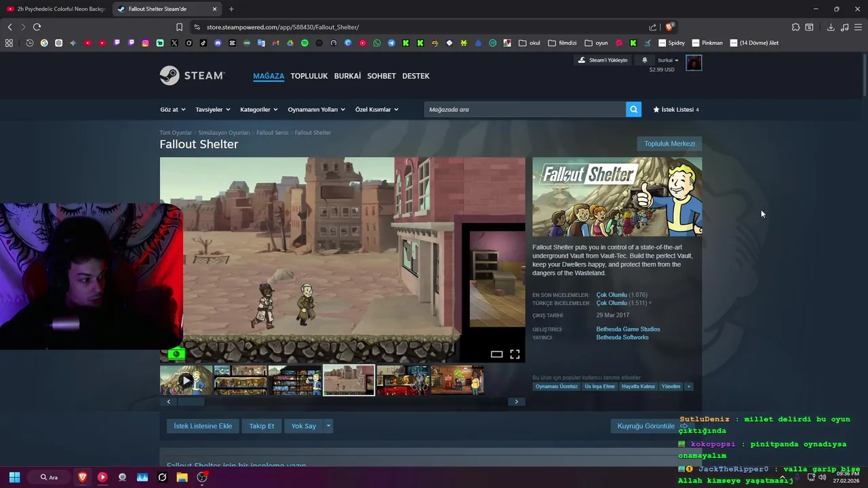Click the Oynaması Ücretsiz tag
868x488 pixels.
click(557, 386)
